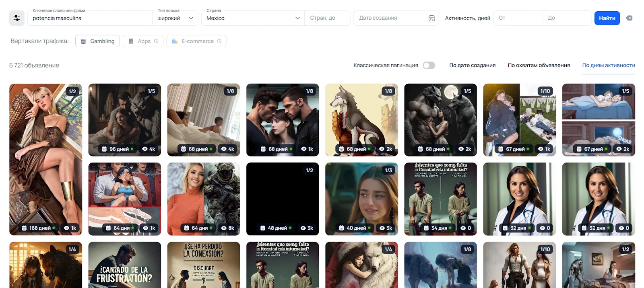
Task: Click the Gambling vertical icon
Action: [84, 41]
